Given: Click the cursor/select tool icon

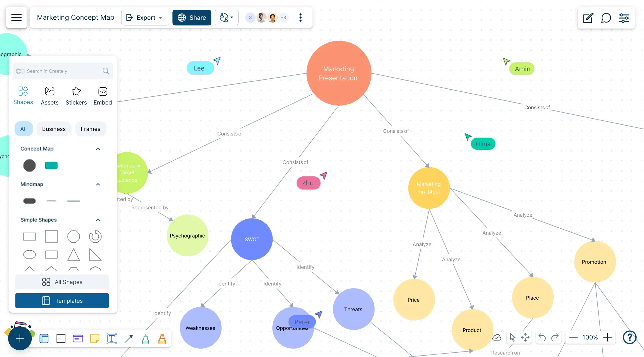Looking at the screenshot, I should point(513,337).
